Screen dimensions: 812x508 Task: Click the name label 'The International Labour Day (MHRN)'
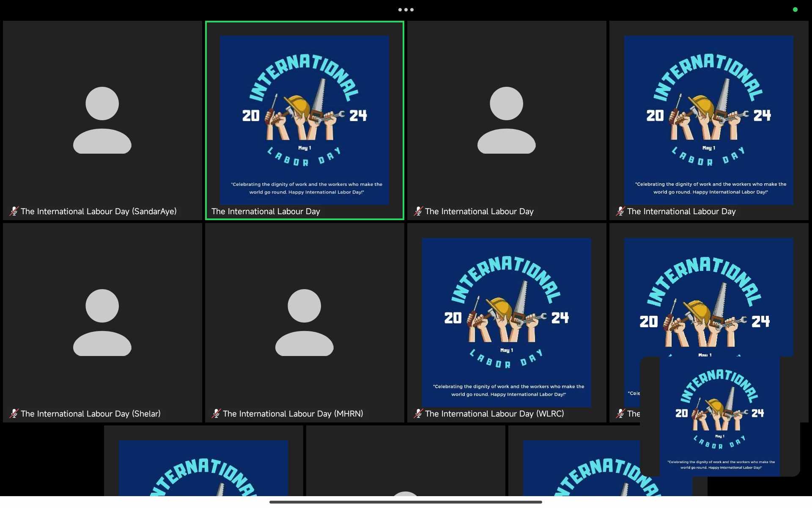coord(293,414)
